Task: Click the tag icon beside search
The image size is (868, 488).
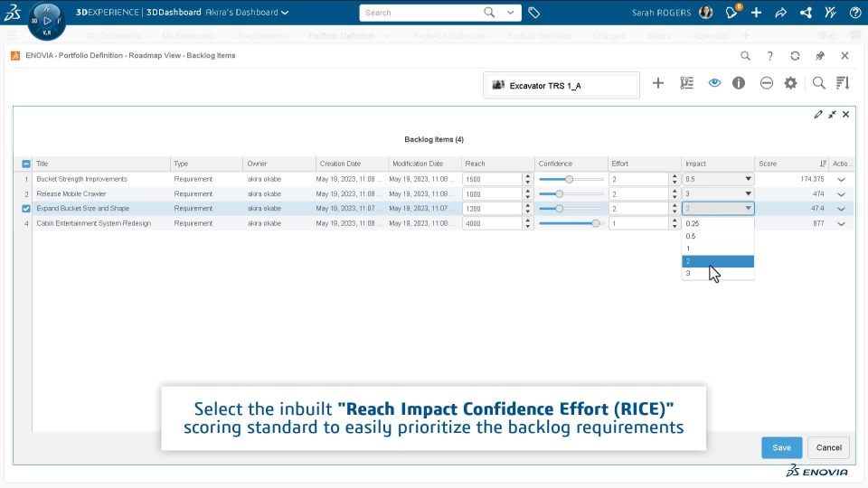Action: pyautogui.click(x=533, y=12)
